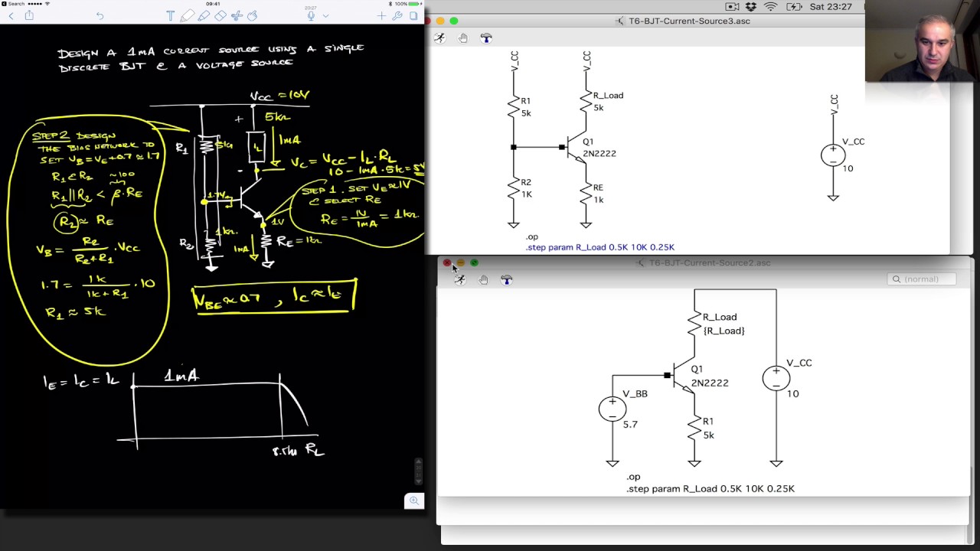Click the .step param directive in Current-Source2
The height and width of the screenshot is (551, 980).
(x=710, y=488)
